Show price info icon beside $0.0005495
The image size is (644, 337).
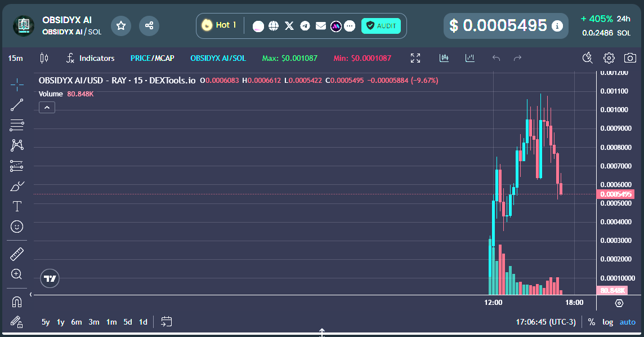[557, 26]
